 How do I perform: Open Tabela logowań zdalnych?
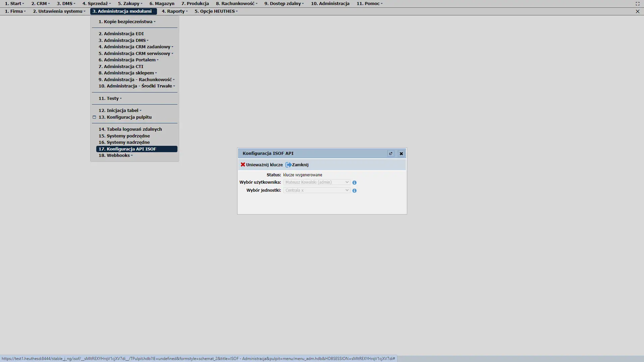tap(130, 129)
